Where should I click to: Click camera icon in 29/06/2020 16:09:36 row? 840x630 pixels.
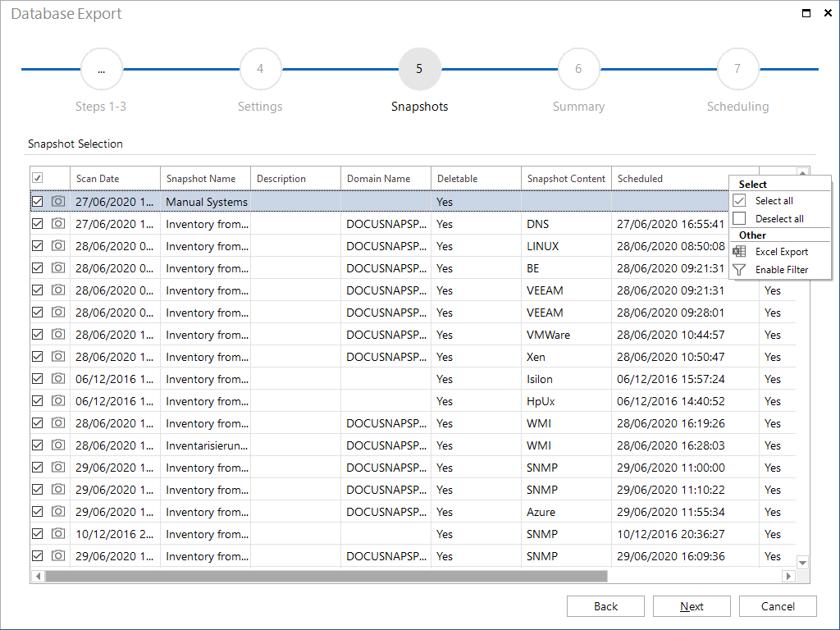click(58, 555)
